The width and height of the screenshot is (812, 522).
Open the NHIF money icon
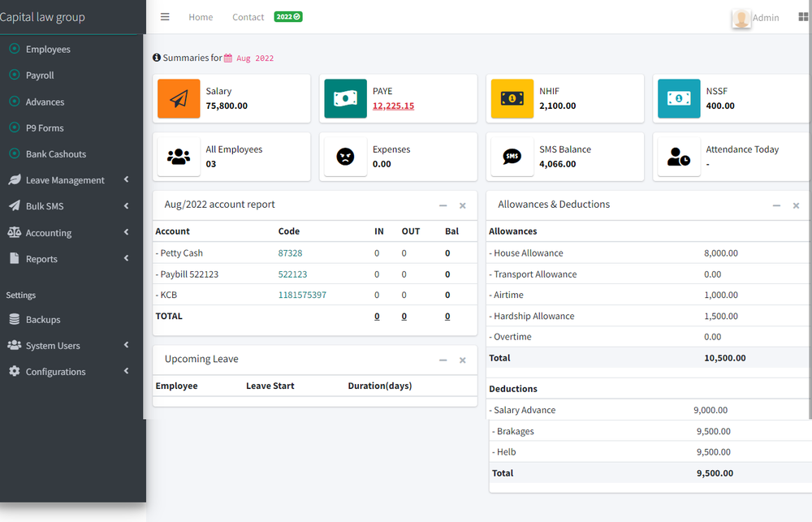[512, 98]
